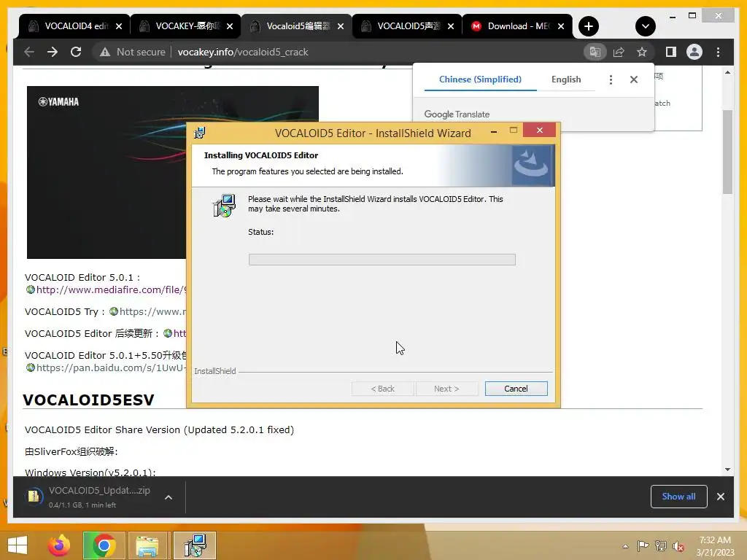The height and width of the screenshot is (560, 747).
Task: Go forward using the forward arrow
Action: coord(53,52)
